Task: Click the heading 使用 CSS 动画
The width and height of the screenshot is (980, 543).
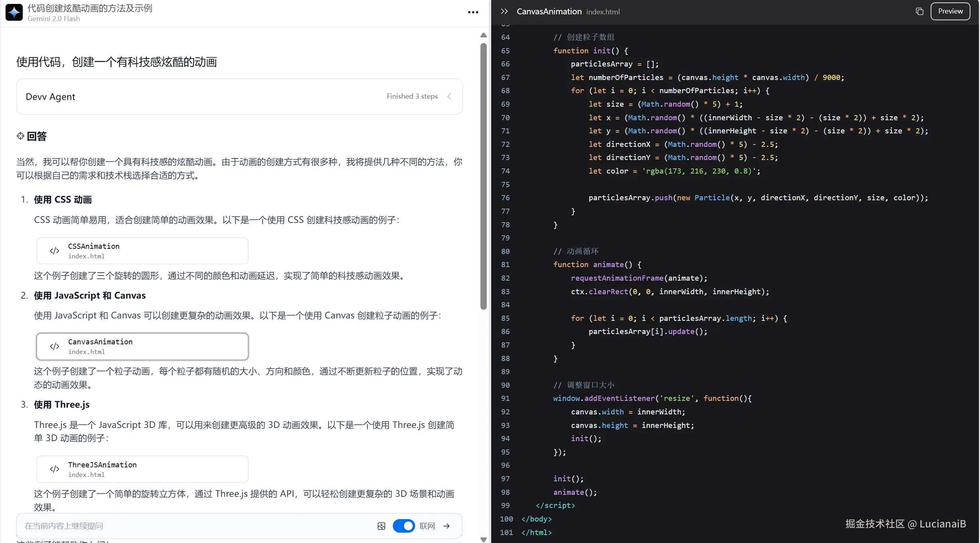Action: click(63, 199)
